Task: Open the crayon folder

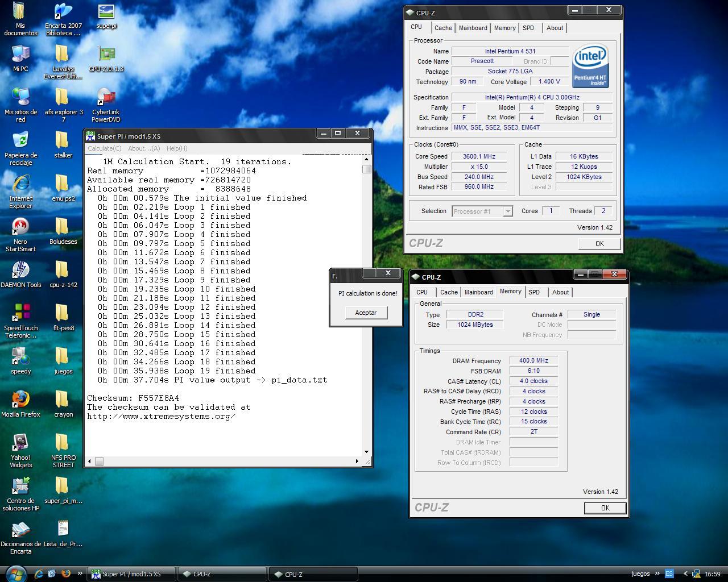Action: 63,404
